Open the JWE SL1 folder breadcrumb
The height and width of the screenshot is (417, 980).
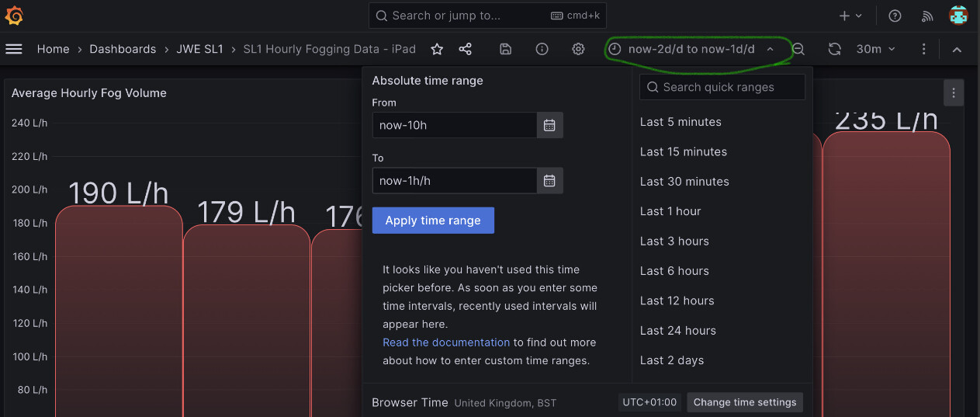pyautogui.click(x=199, y=49)
